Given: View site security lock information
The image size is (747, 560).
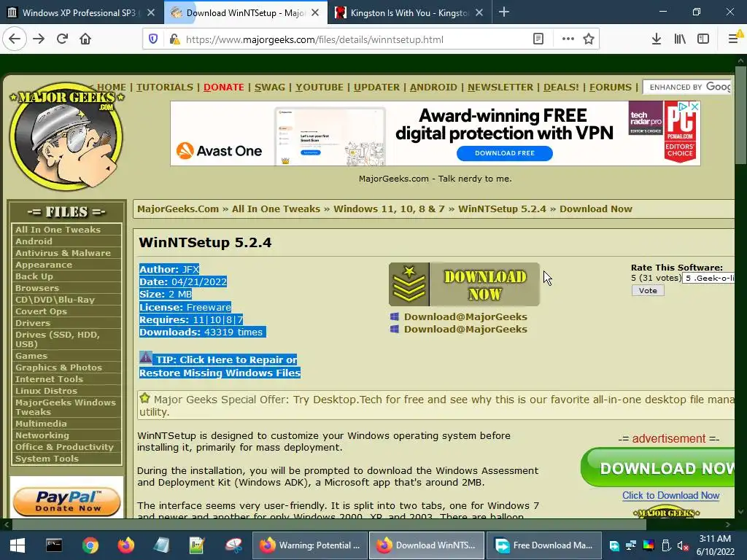Looking at the screenshot, I should click(x=174, y=39).
